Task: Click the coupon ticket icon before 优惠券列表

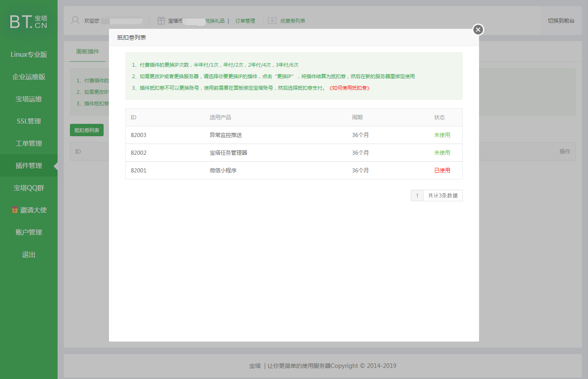Action: [272, 20]
